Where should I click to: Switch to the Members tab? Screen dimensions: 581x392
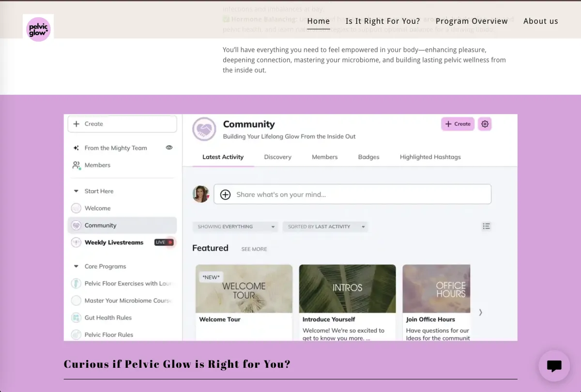point(325,157)
